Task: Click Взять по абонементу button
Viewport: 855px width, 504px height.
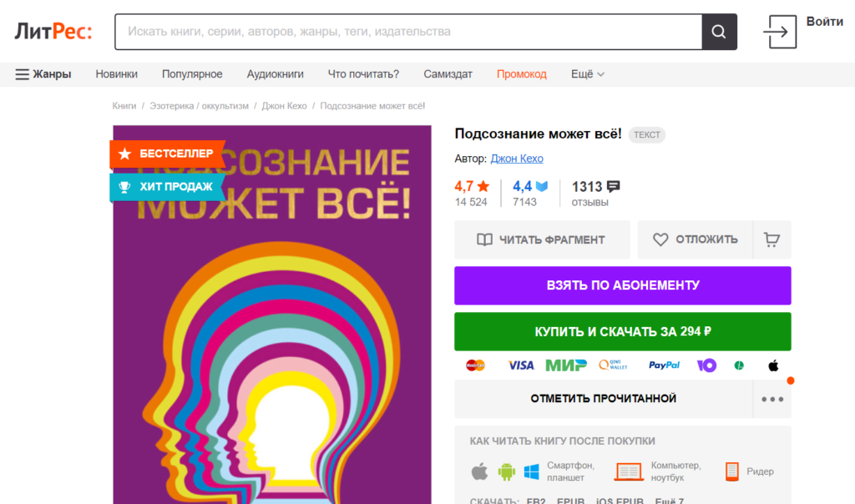Action: 623,285
